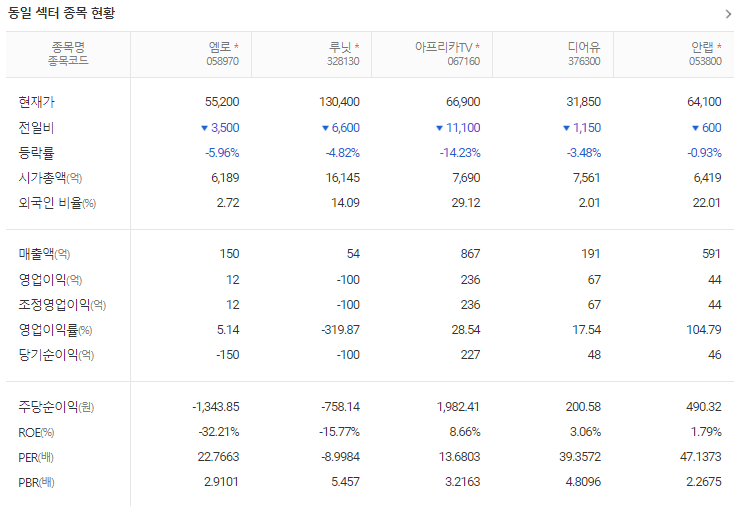
Task: Open stock 루닛 column header
Action: click(340, 47)
